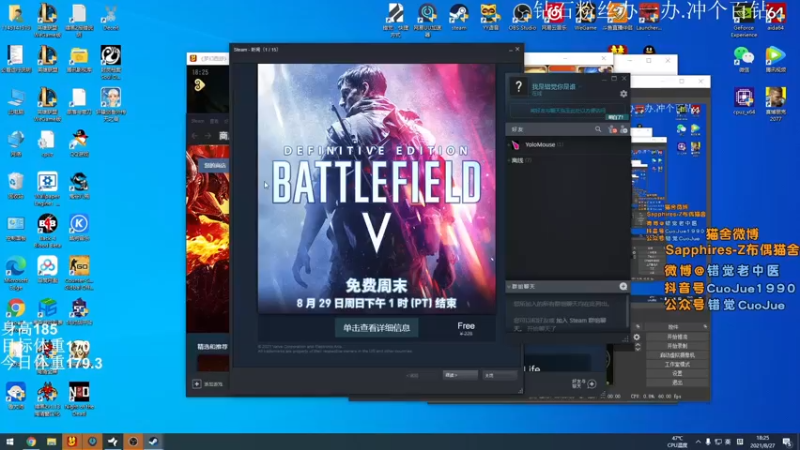The height and width of the screenshot is (450, 800).
Task: Click OBS Exit button
Action: click(677, 382)
